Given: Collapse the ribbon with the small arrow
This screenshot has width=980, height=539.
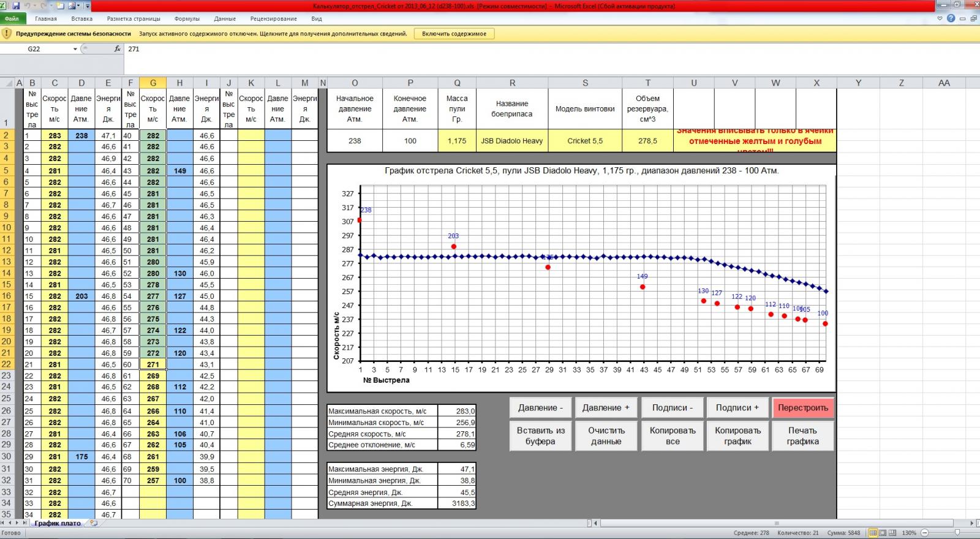Looking at the screenshot, I should 940,18.
